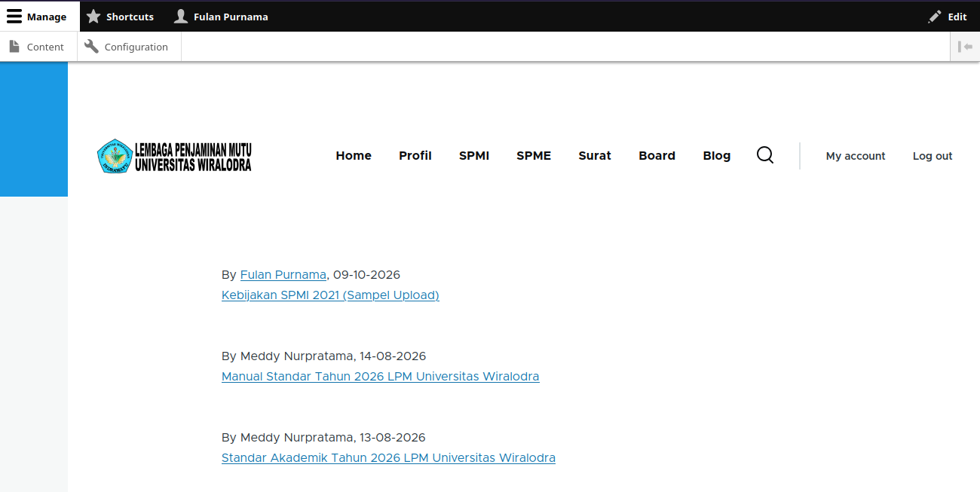Open Standar Akademik Tahun 2026 link

click(x=388, y=457)
